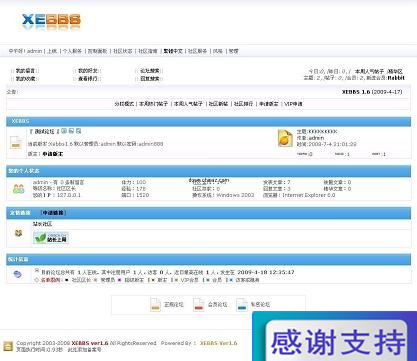Screen dimensions: 417x361
Task: Click 申请版主 under the test forum
Action: [x=53, y=154]
